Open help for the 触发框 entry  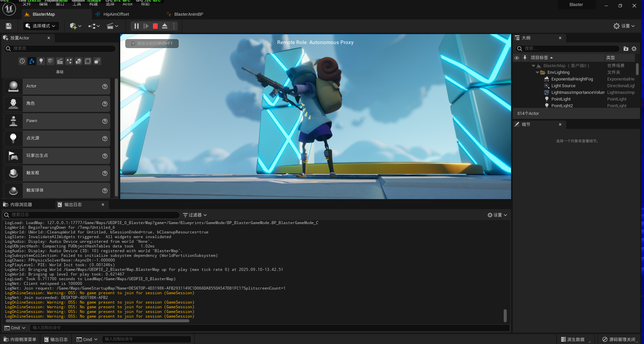(105, 173)
